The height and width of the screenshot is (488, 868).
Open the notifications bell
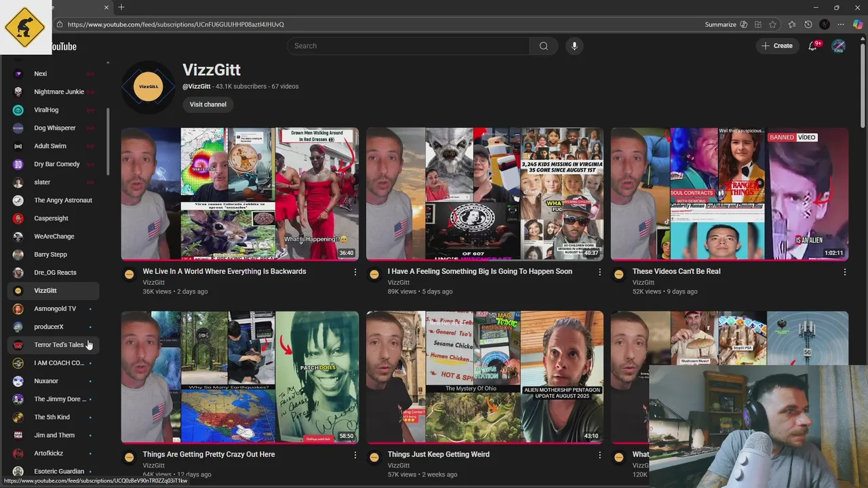pos(812,46)
